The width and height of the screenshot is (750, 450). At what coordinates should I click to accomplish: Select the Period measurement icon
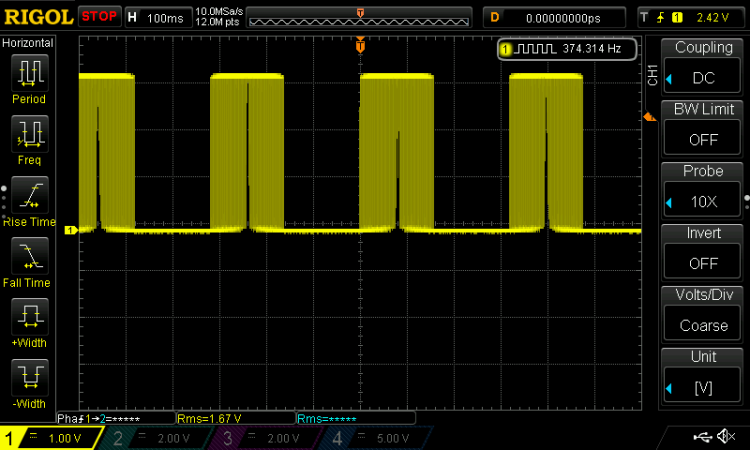(30, 73)
